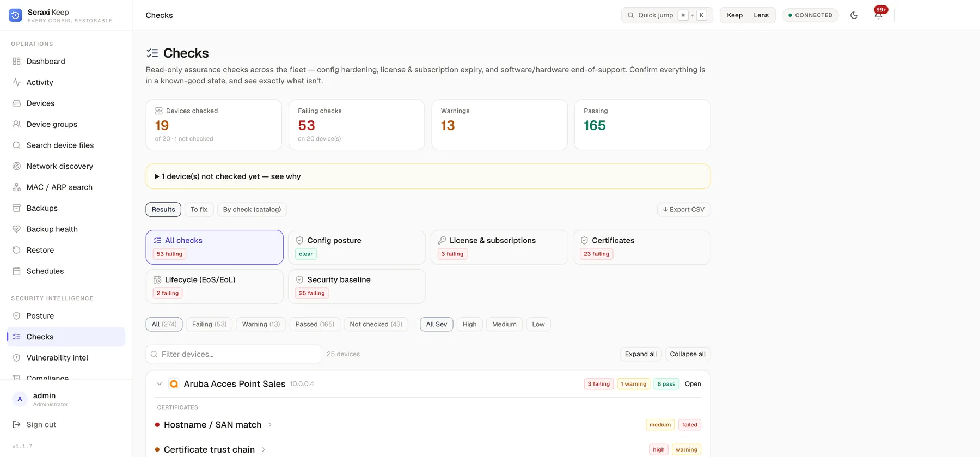Click the admin avatar
The image size is (980, 457).
20,399
